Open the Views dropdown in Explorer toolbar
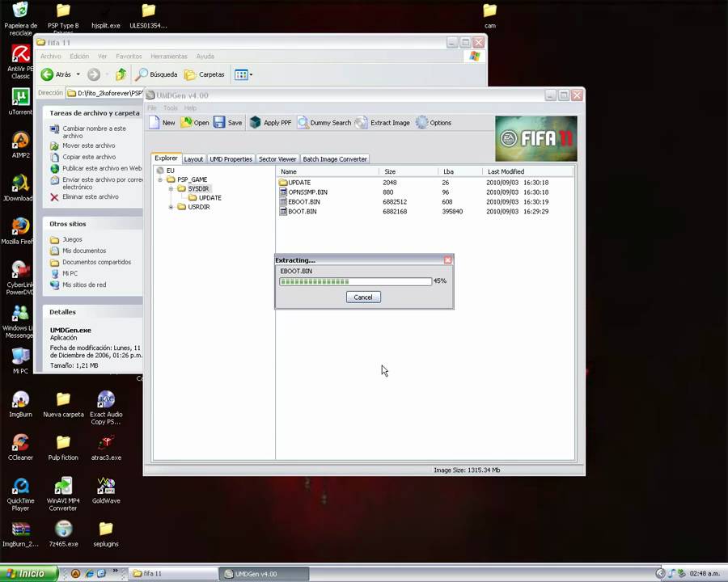 243,74
